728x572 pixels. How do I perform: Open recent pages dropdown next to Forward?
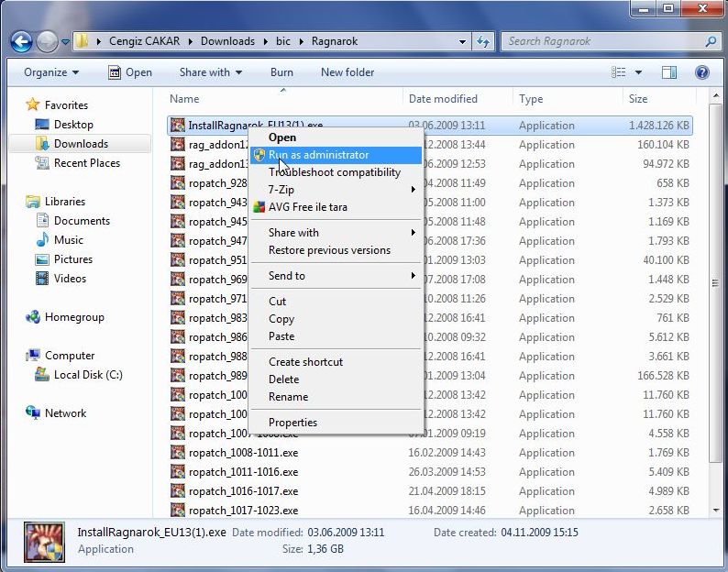(x=65, y=42)
